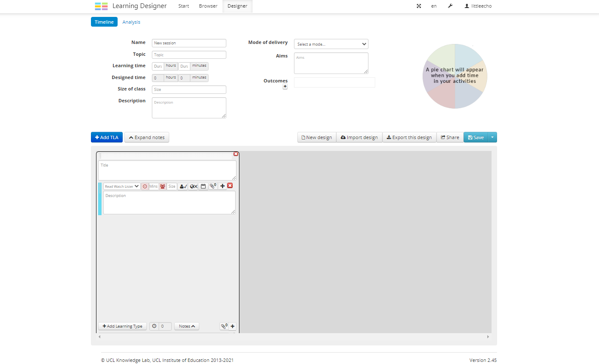
Task: Click the red group size icon
Action: pyautogui.click(x=163, y=186)
